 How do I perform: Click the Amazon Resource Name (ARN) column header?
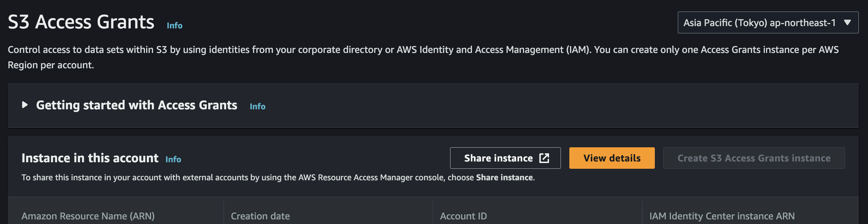point(88,216)
